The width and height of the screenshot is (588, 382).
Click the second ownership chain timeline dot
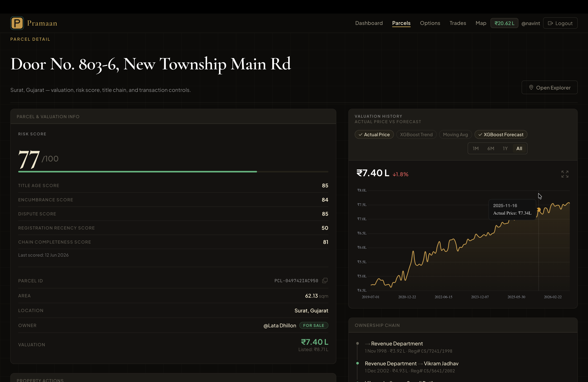pos(357,363)
